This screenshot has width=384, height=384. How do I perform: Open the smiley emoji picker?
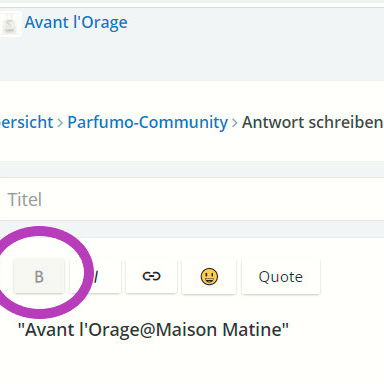click(209, 276)
